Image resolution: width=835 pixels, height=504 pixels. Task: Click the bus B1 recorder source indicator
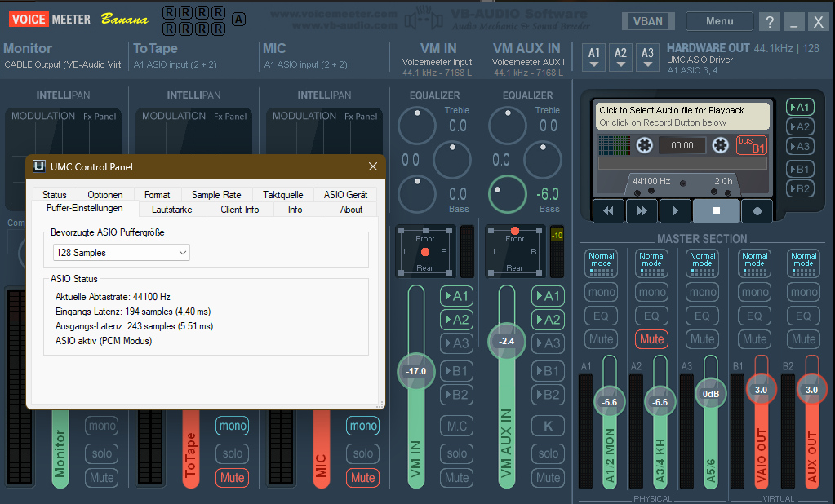click(x=752, y=145)
